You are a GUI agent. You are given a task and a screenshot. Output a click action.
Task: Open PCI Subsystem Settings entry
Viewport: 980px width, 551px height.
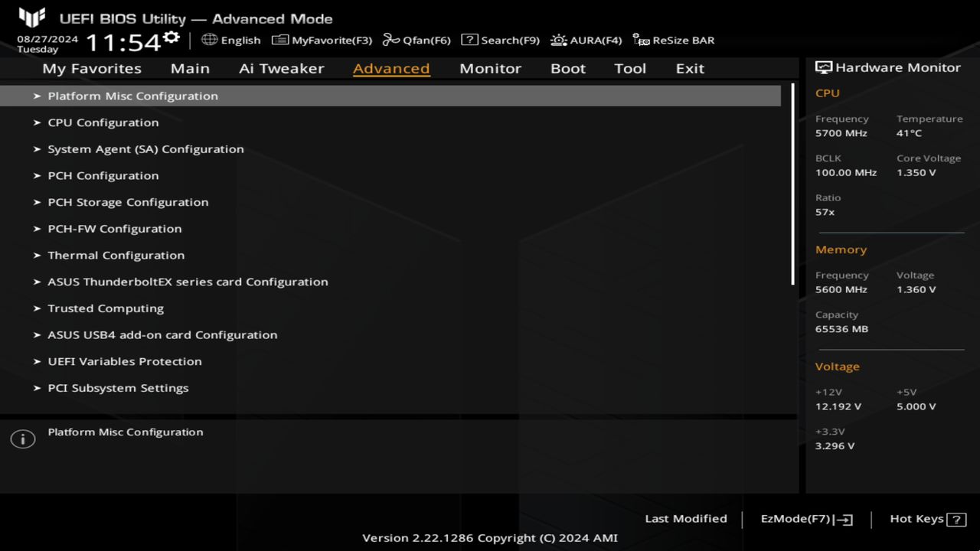[x=118, y=388]
